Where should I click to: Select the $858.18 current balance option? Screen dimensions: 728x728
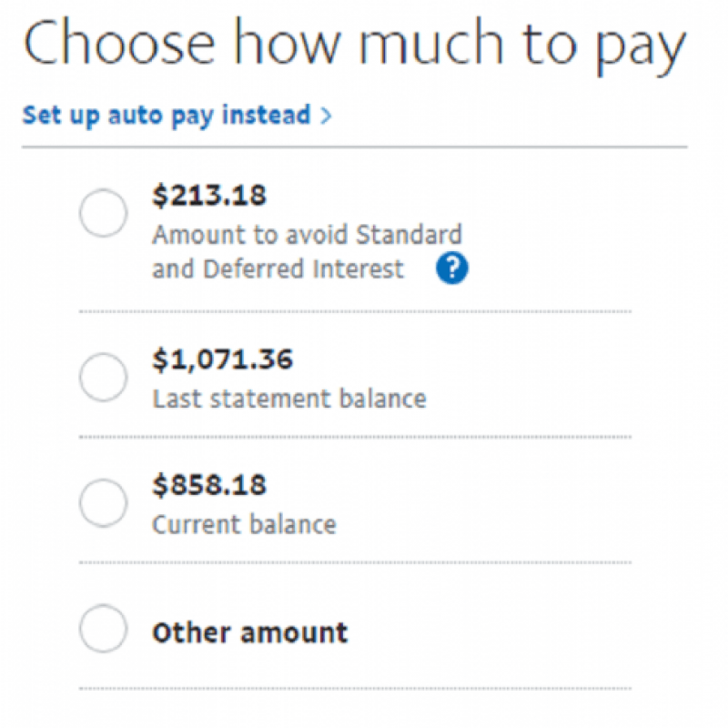(x=103, y=501)
